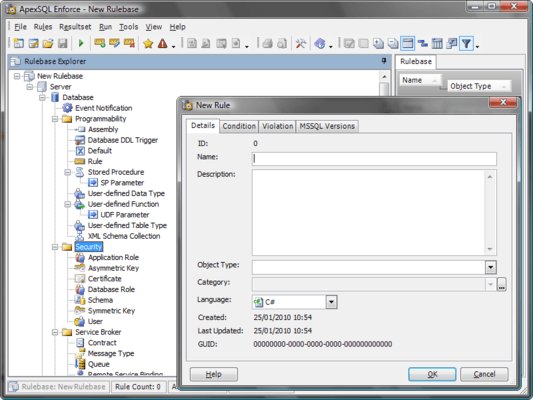
Task: Select Application Role tree item
Action: [x=113, y=258]
